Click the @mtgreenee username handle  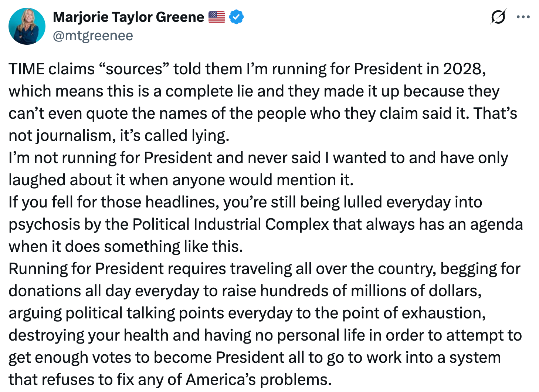click(92, 36)
